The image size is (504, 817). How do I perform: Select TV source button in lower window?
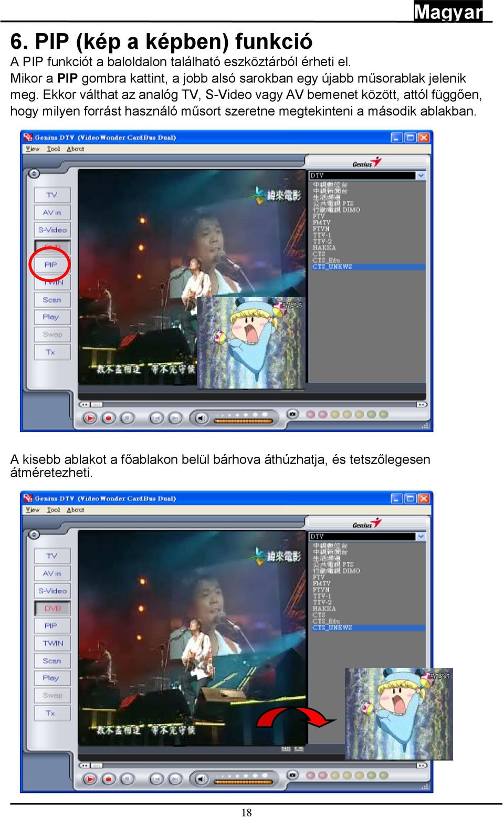coord(52,556)
